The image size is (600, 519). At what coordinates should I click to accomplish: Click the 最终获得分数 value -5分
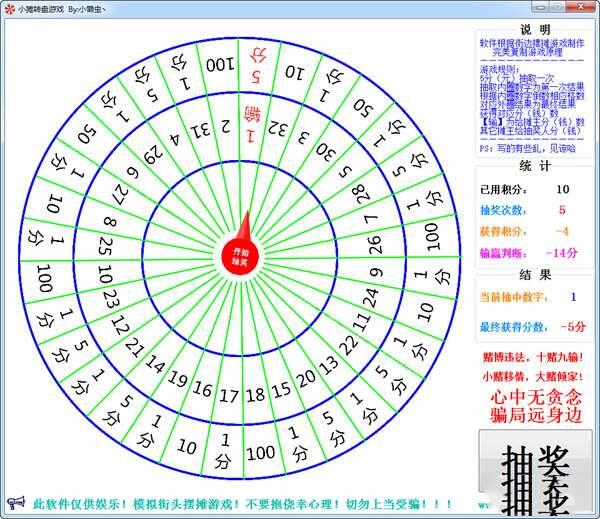tap(571, 326)
